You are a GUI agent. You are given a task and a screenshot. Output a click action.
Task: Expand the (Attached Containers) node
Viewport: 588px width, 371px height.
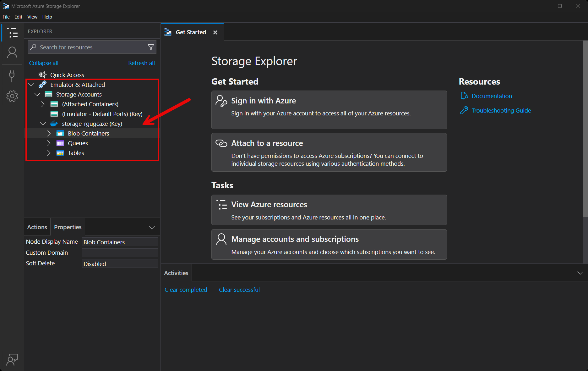(43, 104)
